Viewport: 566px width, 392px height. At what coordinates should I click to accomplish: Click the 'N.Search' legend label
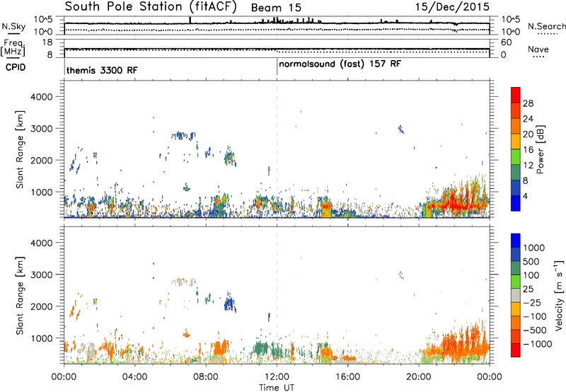click(x=546, y=26)
